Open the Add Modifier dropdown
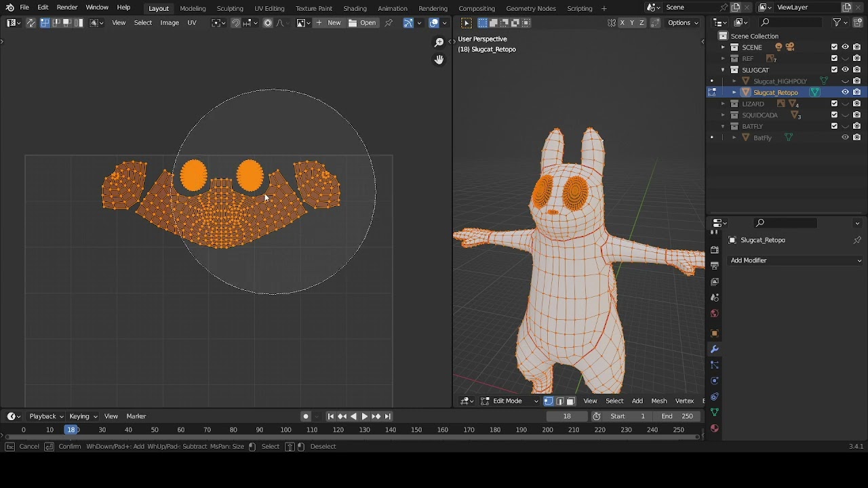The height and width of the screenshot is (488, 868). [795, 260]
